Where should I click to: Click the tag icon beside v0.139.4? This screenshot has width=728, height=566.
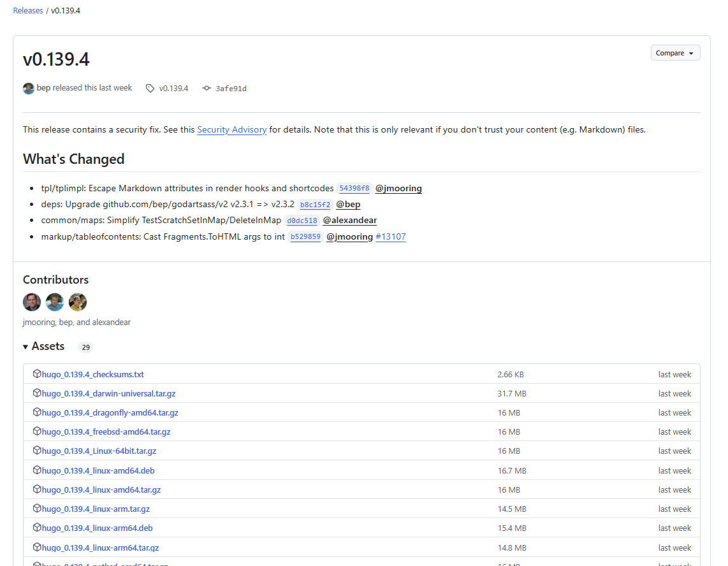pyautogui.click(x=150, y=89)
